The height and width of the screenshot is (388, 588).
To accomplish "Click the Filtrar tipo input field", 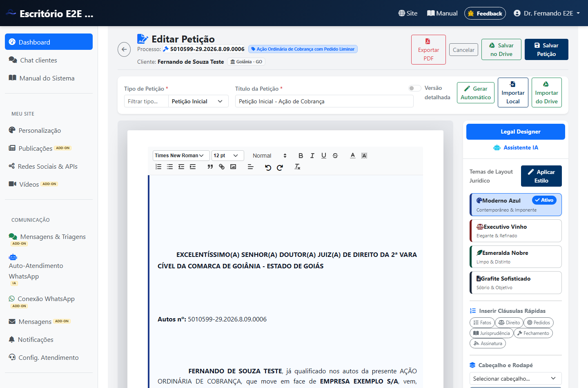I will click(x=146, y=101).
